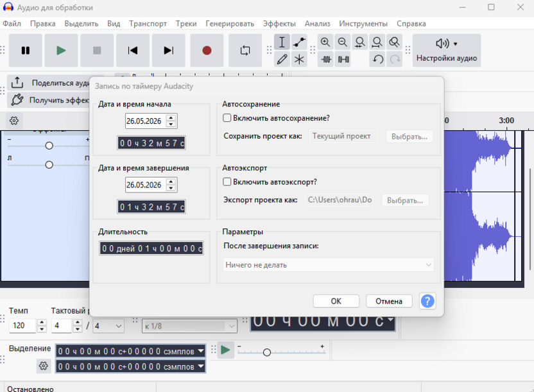This screenshot has height=392, width=534.
Task: Click Выбрать next to Сохранить проект
Action: (x=409, y=137)
